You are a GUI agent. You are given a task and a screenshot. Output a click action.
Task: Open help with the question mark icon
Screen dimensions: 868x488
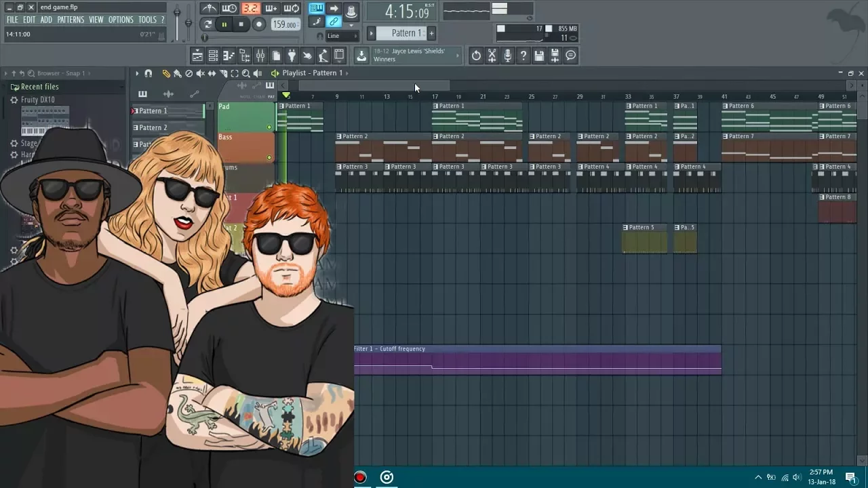click(524, 56)
